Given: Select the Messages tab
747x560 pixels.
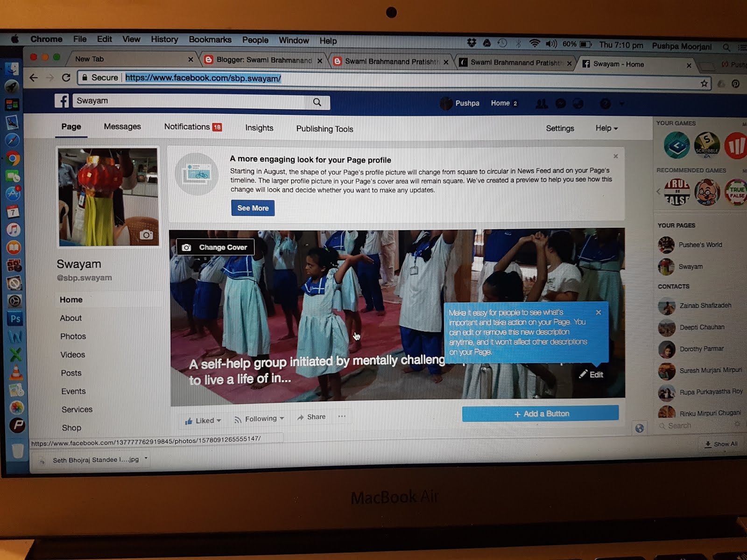Looking at the screenshot, I should point(122,126).
